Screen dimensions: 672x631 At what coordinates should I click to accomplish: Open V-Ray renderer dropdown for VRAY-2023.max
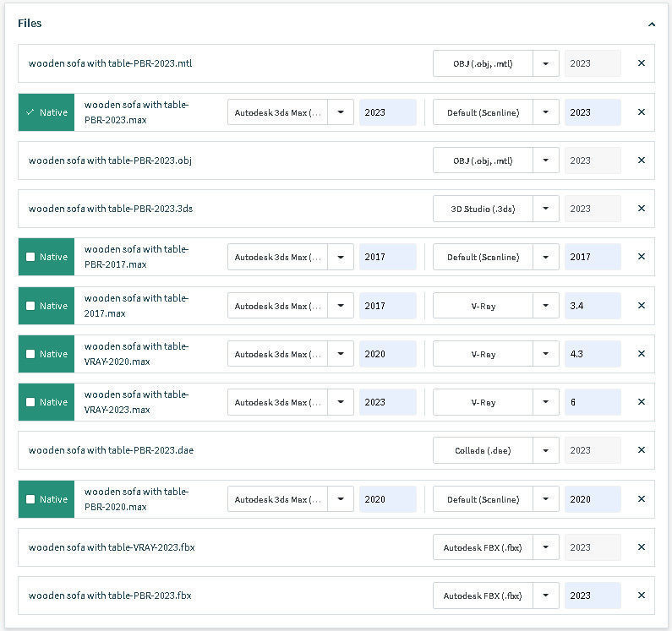click(546, 402)
